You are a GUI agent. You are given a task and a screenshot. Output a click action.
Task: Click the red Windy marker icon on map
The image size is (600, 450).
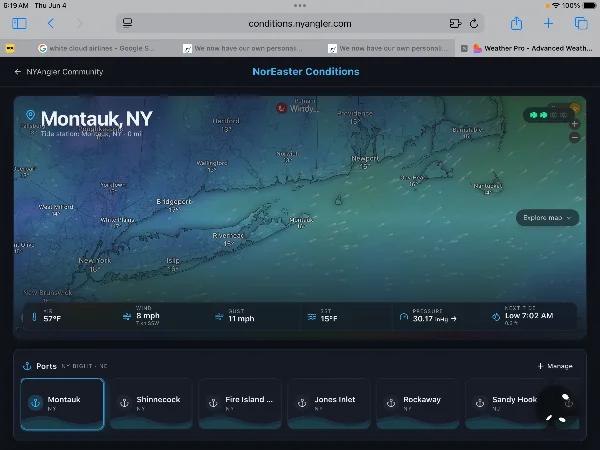[x=281, y=108]
